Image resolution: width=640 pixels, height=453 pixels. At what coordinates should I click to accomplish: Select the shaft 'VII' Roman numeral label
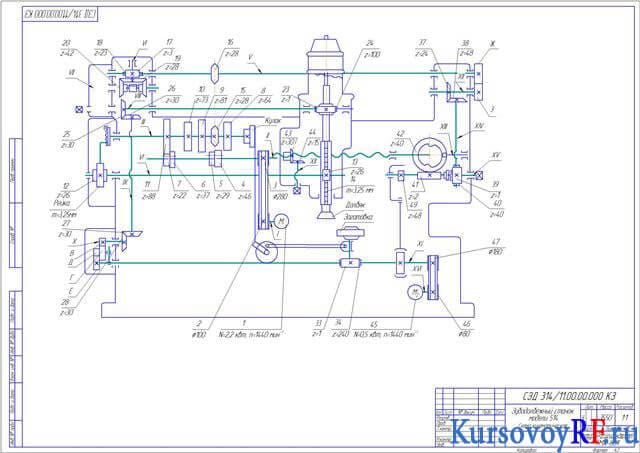coord(72,71)
